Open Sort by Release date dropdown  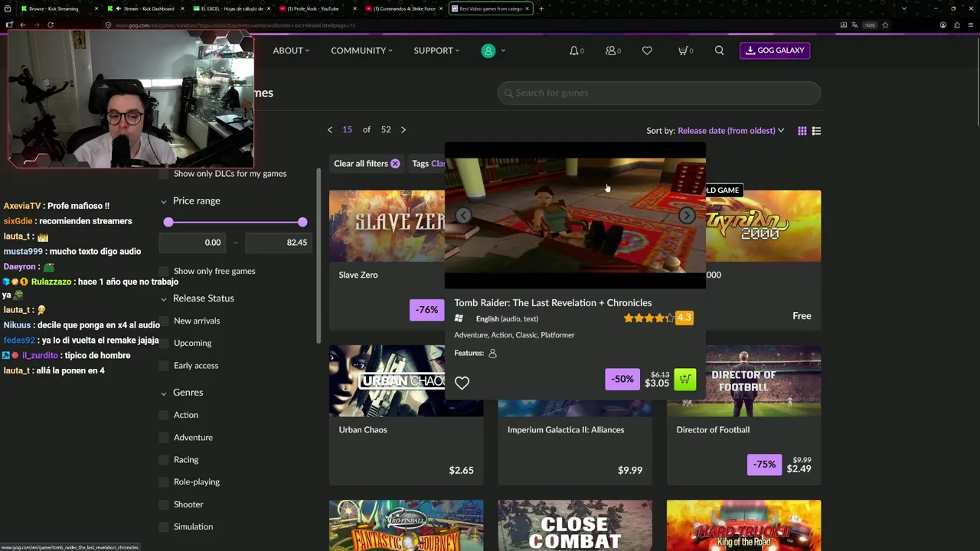(x=730, y=131)
